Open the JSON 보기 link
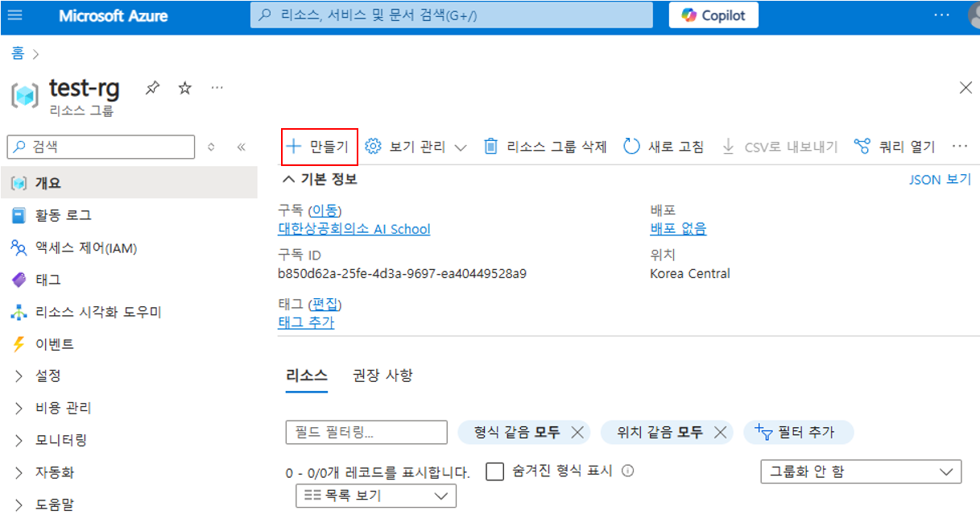The image size is (980, 519). (940, 180)
